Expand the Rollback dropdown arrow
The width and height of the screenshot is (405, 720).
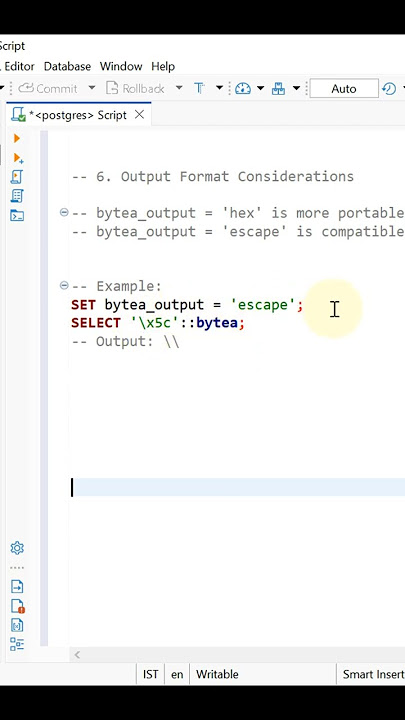[x=179, y=88]
